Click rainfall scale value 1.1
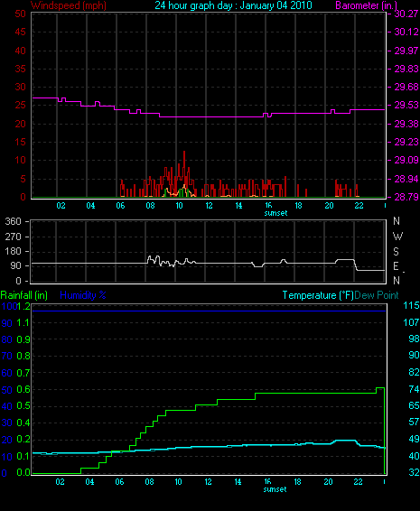This screenshot has width=420, height=511. coord(23,323)
